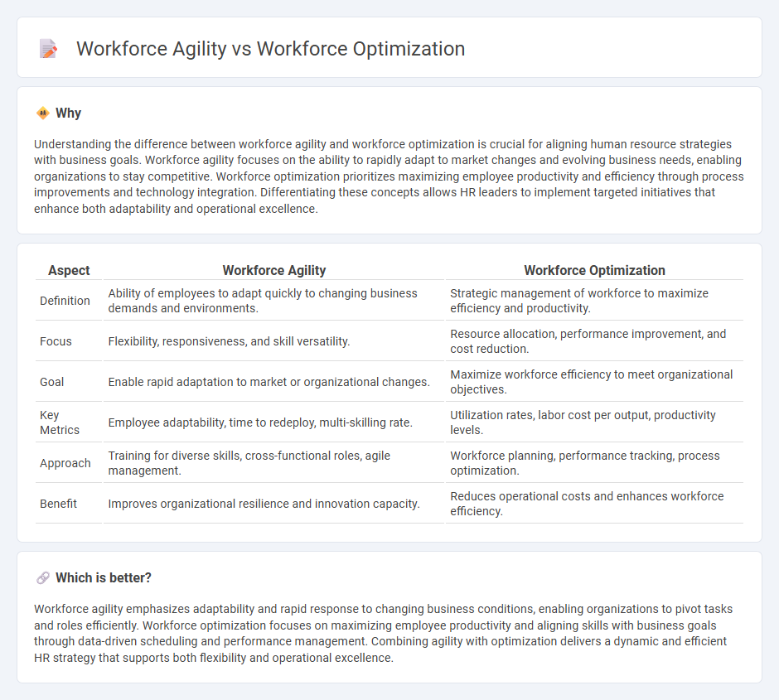Select the Goal row label
The image size is (779, 700).
click(x=51, y=382)
